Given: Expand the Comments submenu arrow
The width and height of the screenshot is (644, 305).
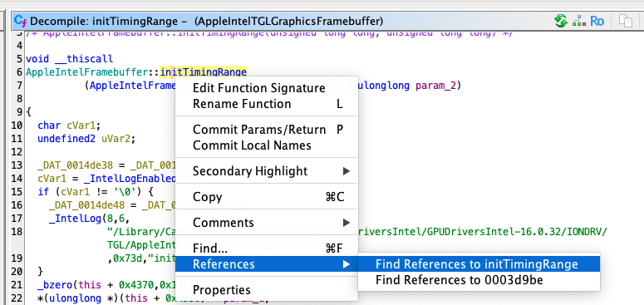Looking at the screenshot, I should 347,223.
